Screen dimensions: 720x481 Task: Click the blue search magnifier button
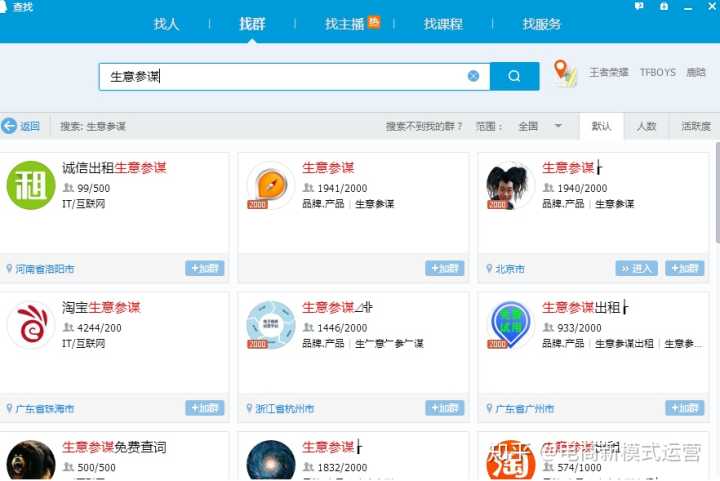514,76
